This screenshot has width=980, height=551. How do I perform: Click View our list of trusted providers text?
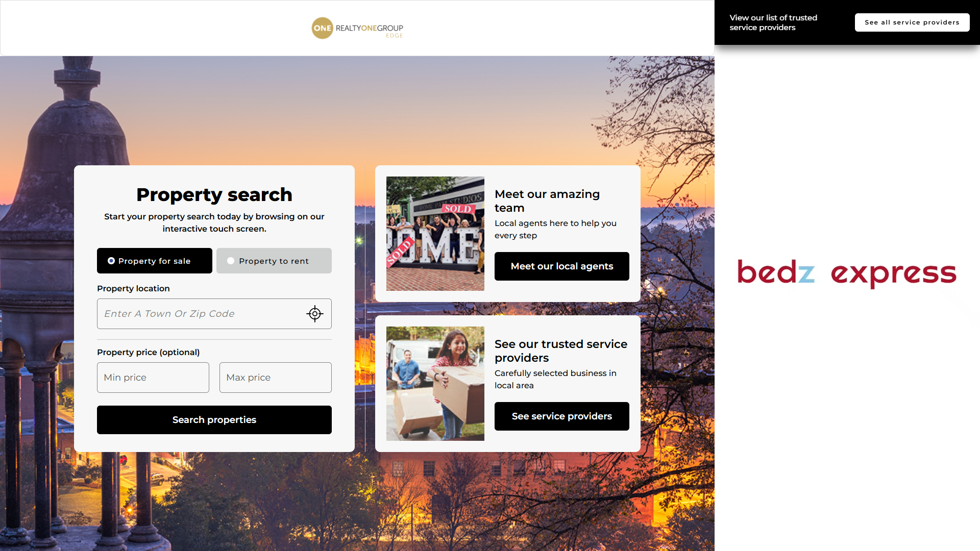pos(773,22)
